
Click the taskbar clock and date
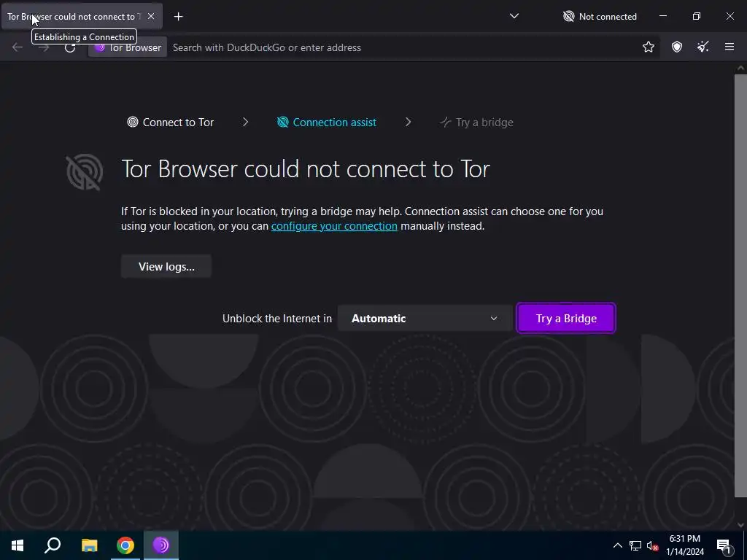point(684,545)
